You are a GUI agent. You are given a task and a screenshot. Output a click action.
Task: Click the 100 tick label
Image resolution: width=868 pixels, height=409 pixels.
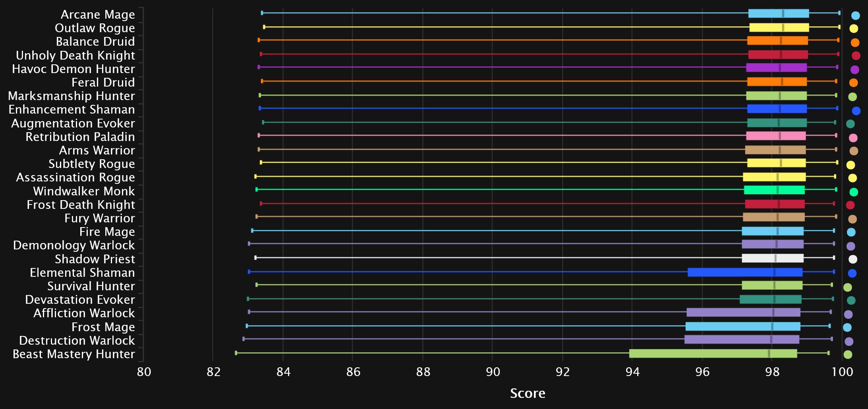842,372
